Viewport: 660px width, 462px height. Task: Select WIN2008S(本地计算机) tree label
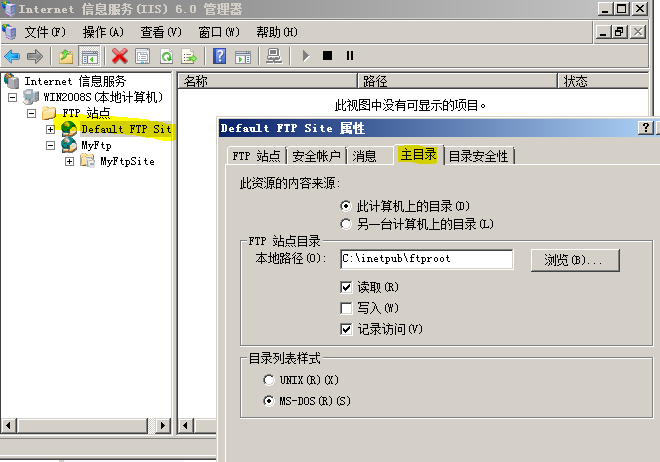pos(103,97)
